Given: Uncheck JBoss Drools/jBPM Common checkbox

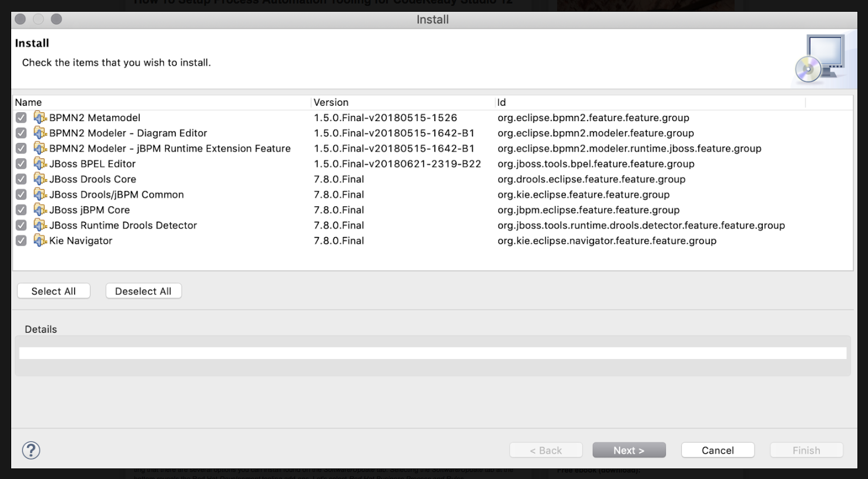Looking at the screenshot, I should [x=21, y=194].
